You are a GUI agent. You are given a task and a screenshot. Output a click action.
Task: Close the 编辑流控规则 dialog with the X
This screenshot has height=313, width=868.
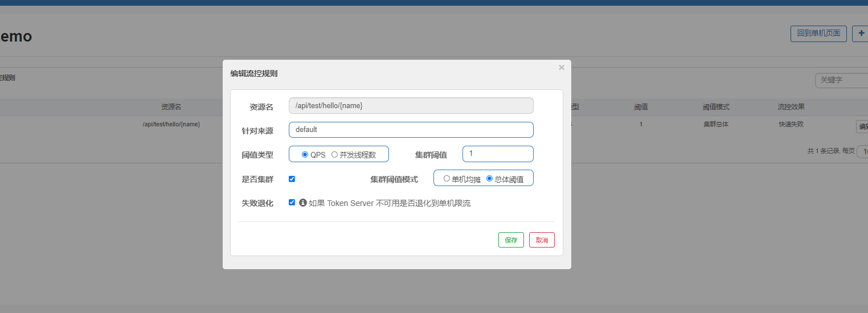click(x=562, y=67)
